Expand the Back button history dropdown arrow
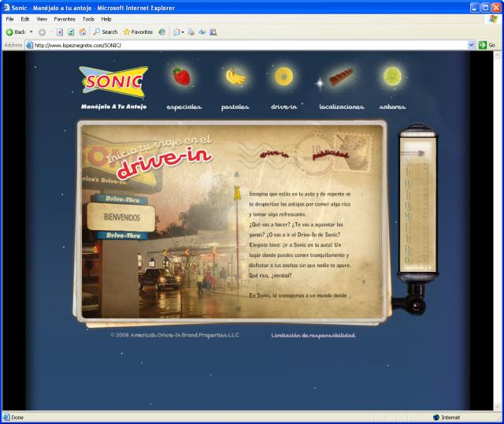The height and width of the screenshot is (424, 504). point(31,32)
